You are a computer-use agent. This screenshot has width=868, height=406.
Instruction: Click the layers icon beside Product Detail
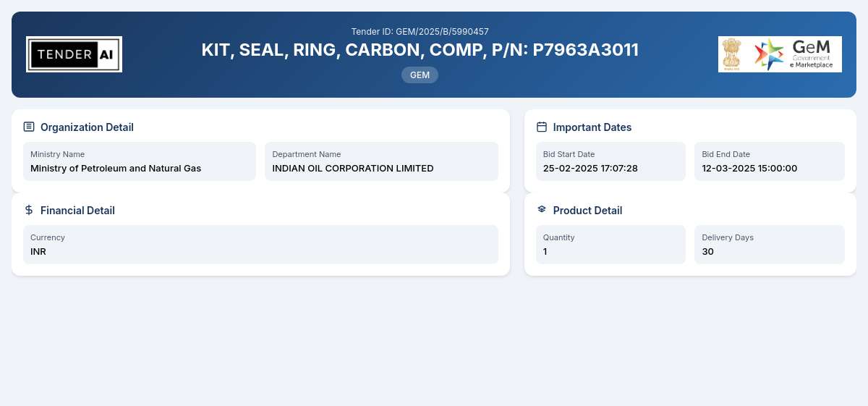coord(542,210)
